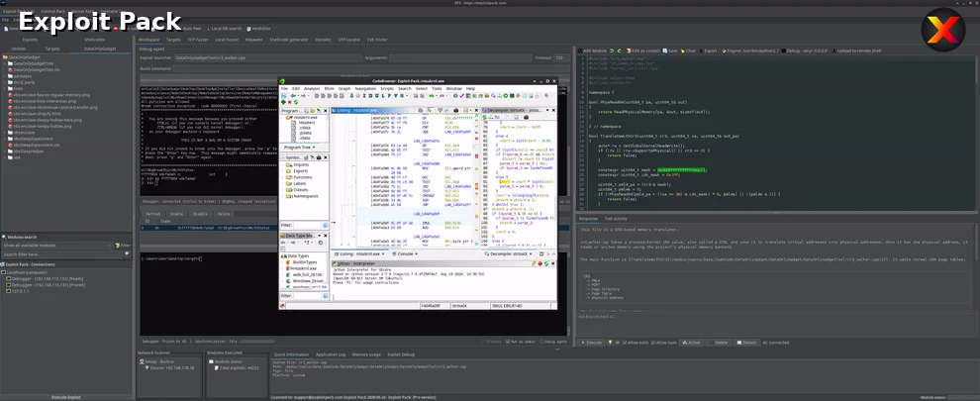Open Local-DB search tool
Viewport: 980px width, 401px height.
coord(225,28)
